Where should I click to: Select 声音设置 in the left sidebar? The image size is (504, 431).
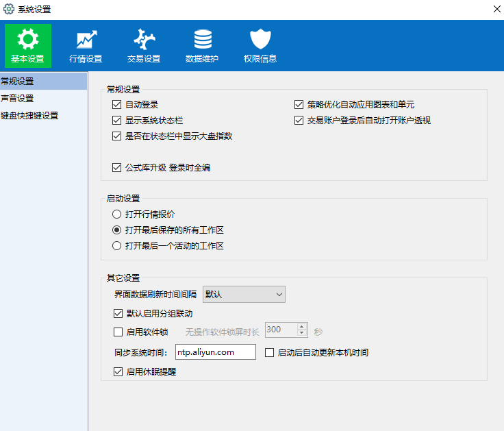tap(18, 98)
